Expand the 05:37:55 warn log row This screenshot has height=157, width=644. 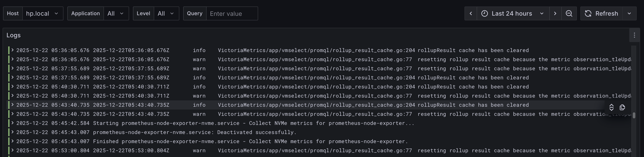click(x=12, y=68)
